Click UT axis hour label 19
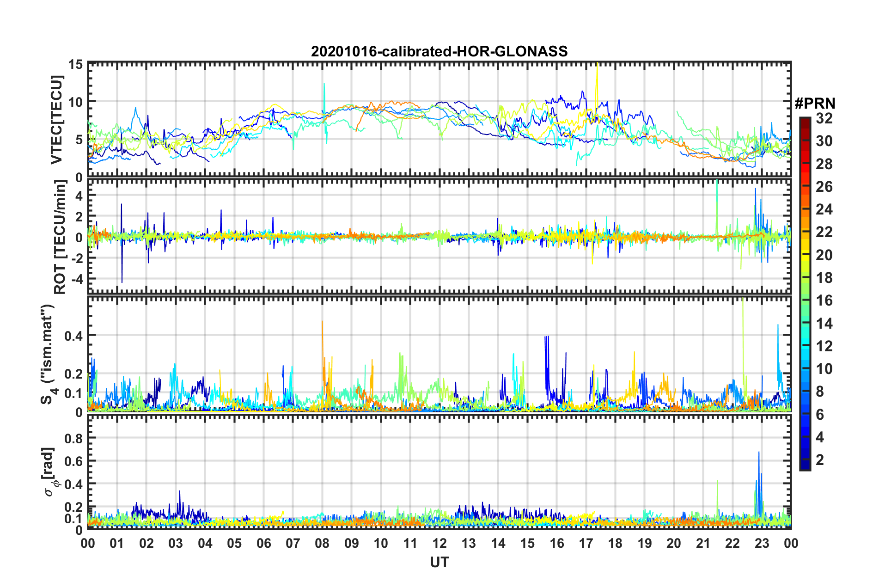 click(645, 543)
